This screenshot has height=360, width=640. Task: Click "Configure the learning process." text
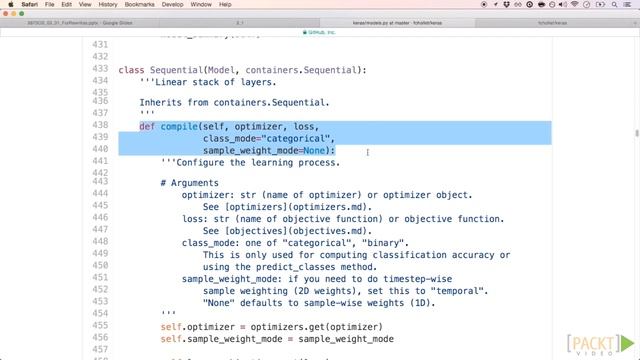258,163
